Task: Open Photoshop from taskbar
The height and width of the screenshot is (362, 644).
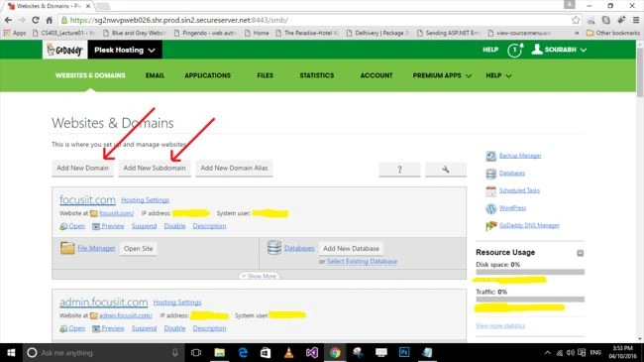Action: pos(404,352)
